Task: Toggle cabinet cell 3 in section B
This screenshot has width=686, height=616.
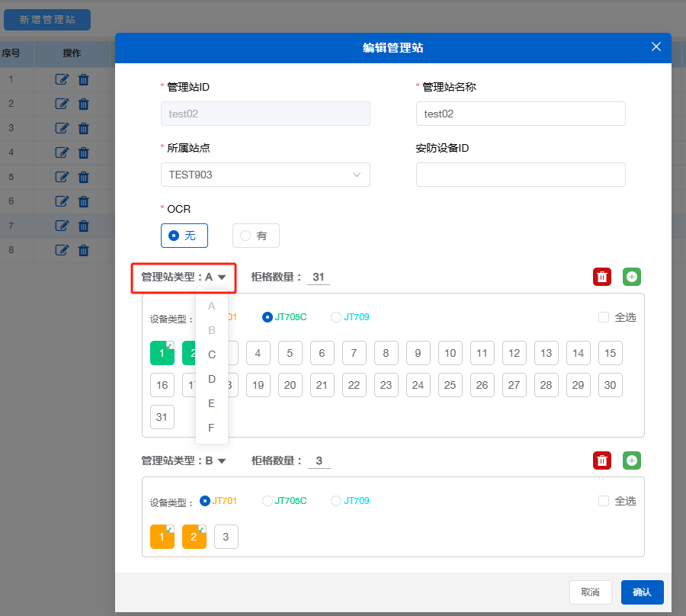Action: pyautogui.click(x=226, y=537)
